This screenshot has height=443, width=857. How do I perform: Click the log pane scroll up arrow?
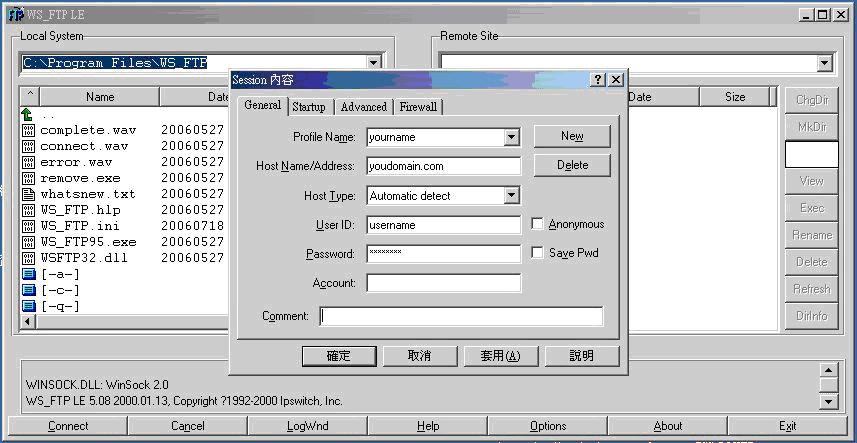(829, 370)
